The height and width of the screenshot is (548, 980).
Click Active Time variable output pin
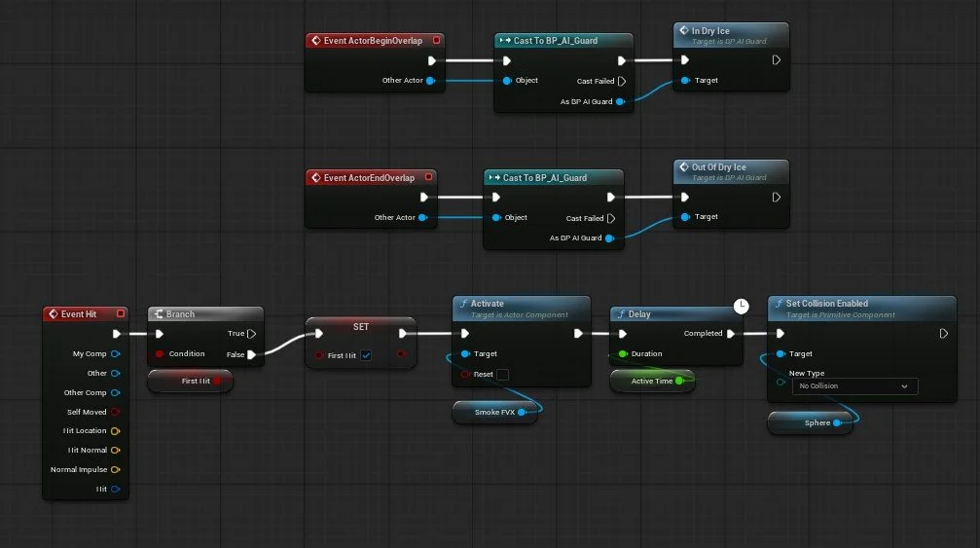[x=679, y=381]
